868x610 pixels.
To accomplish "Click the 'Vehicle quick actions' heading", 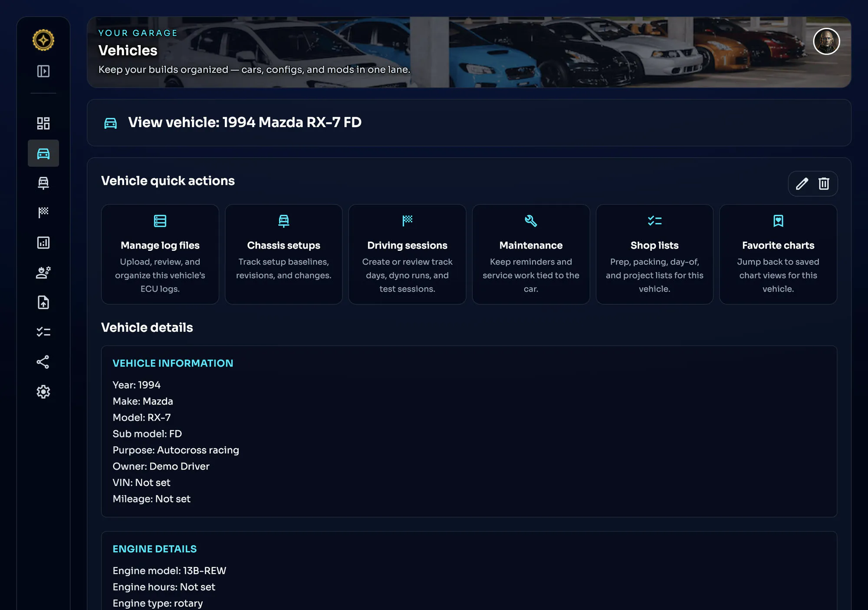I will pos(168,181).
